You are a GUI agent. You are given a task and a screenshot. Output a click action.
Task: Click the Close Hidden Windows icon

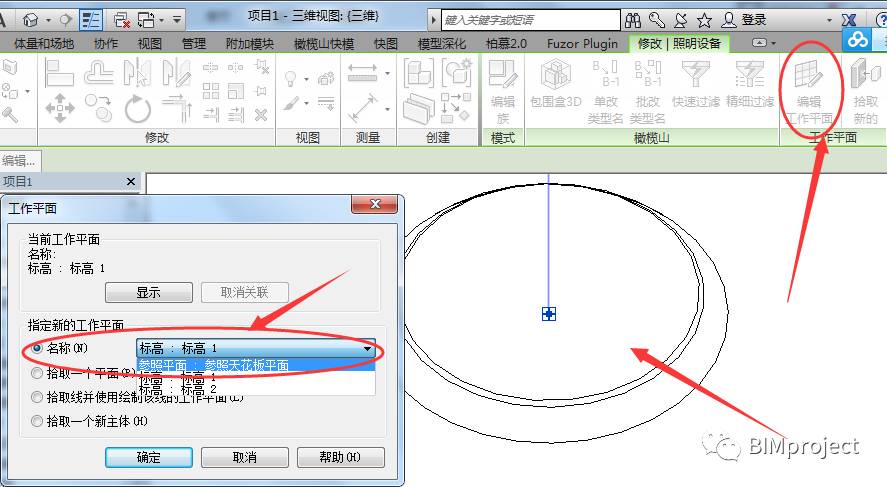click(122, 20)
